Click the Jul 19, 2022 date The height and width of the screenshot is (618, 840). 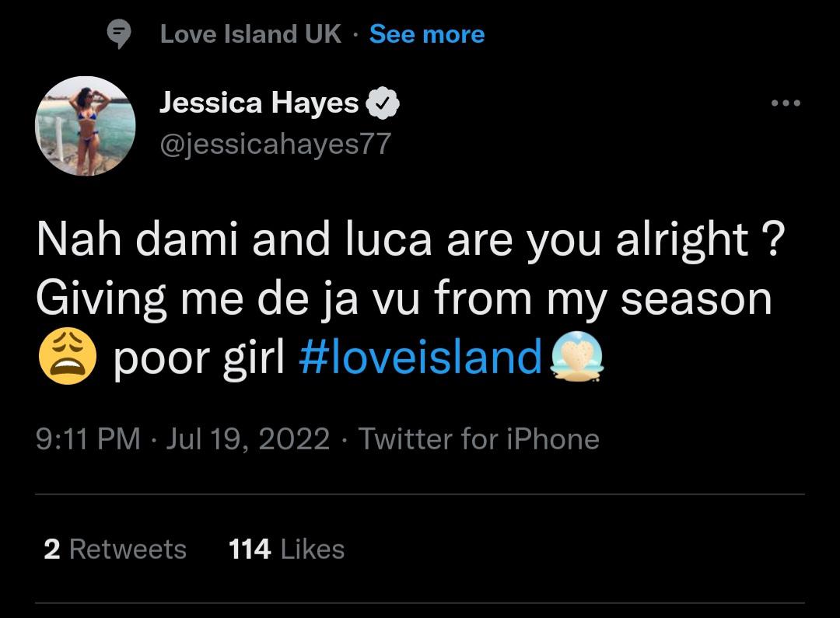click(248, 439)
